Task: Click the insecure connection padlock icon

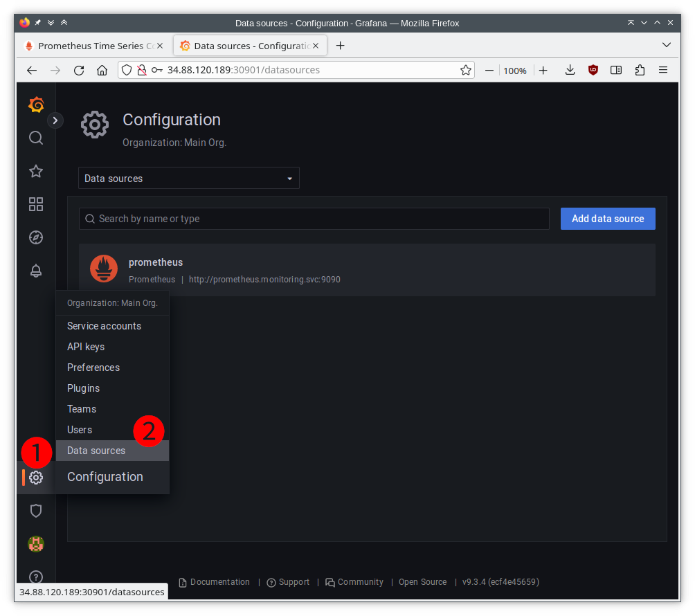Action: tap(142, 70)
